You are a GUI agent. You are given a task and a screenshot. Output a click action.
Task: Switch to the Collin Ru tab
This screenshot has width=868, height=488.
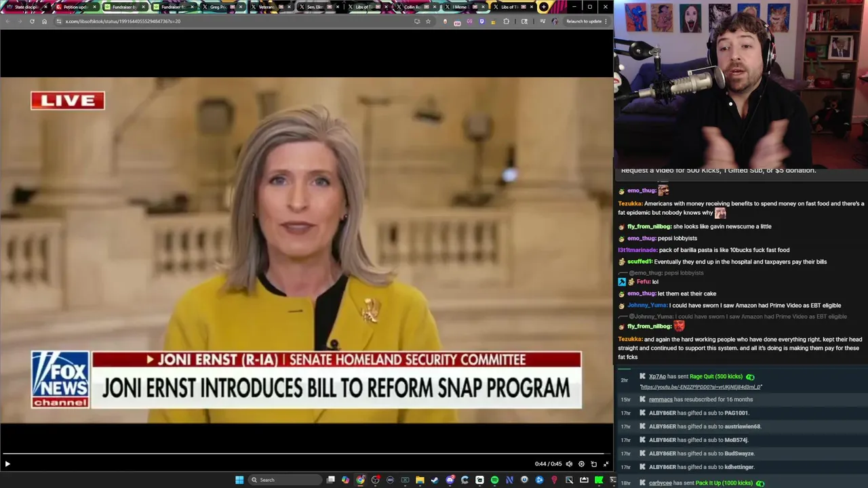(x=416, y=7)
